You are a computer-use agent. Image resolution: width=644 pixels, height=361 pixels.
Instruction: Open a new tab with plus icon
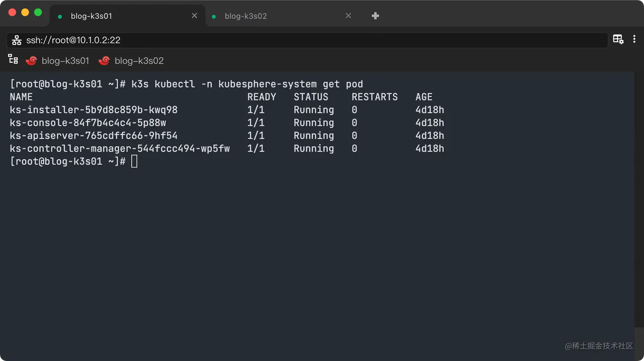coord(375,16)
